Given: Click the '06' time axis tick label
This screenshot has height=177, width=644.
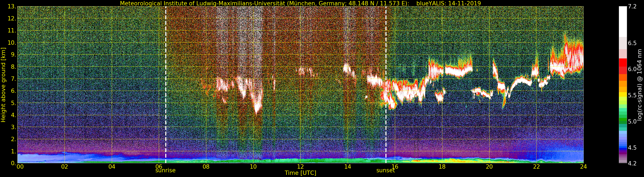Looking at the screenshot, I should coord(159,167).
